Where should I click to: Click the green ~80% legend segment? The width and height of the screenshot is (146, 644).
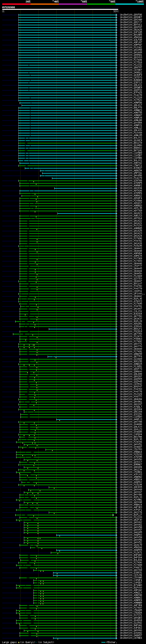[x=101, y=4]
